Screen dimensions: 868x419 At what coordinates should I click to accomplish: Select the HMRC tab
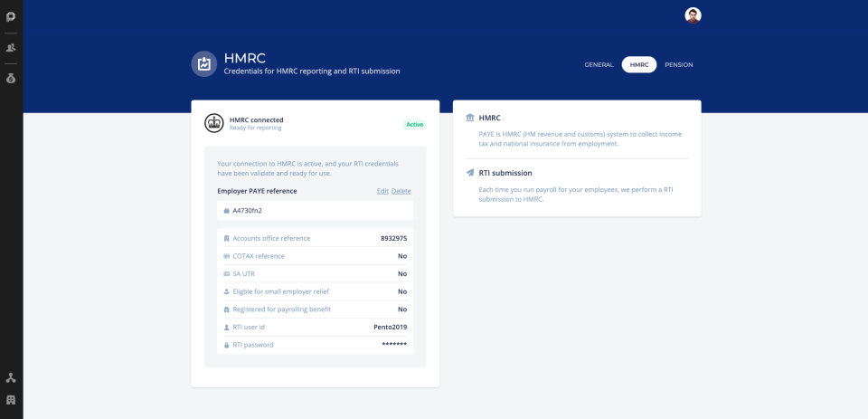(x=639, y=65)
